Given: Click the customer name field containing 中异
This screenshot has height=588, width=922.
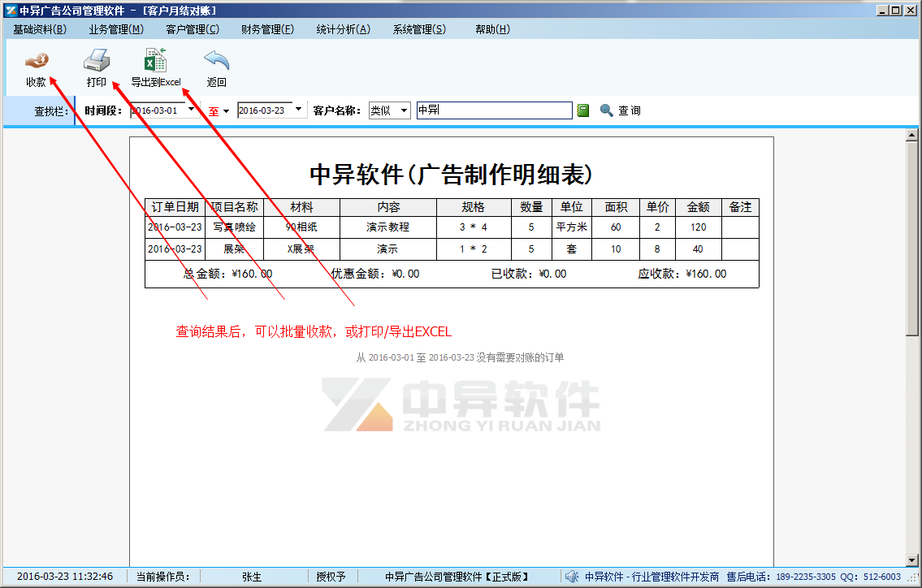Looking at the screenshot, I should click(495, 110).
